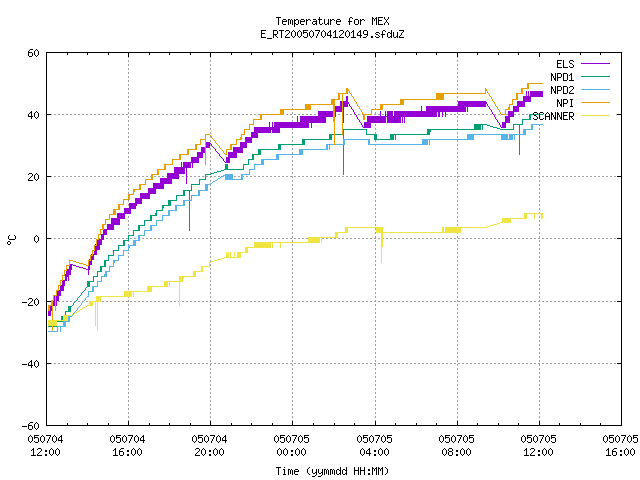Click the chart title 'Temperature for MEX'
This screenshot has width=640, height=480.
pos(332,21)
